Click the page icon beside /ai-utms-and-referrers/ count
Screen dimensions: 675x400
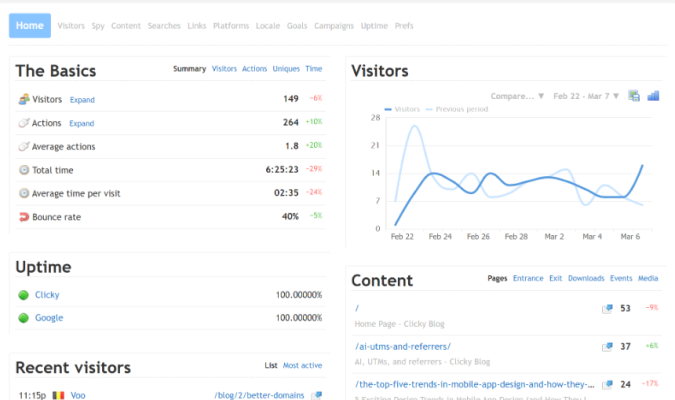pos(607,347)
